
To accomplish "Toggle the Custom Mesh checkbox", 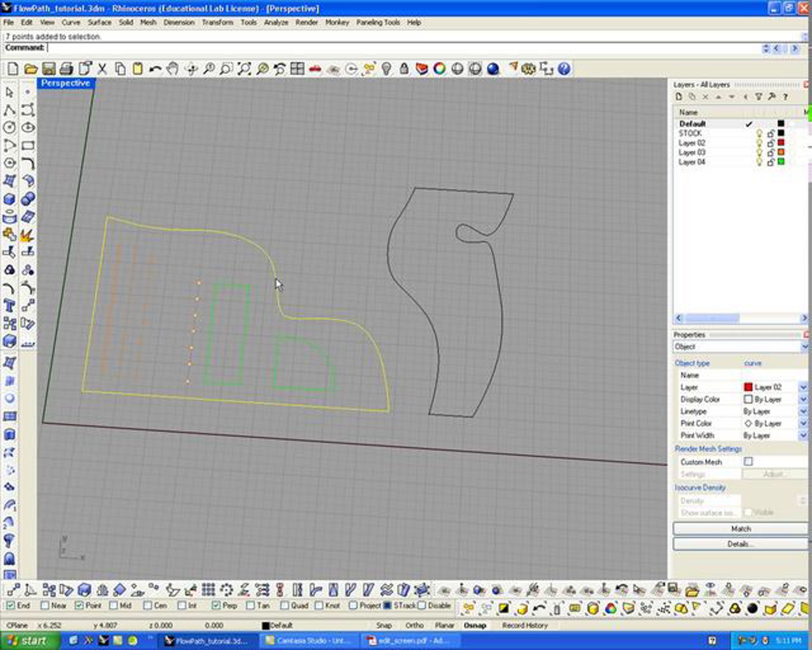I will point(748,461).
